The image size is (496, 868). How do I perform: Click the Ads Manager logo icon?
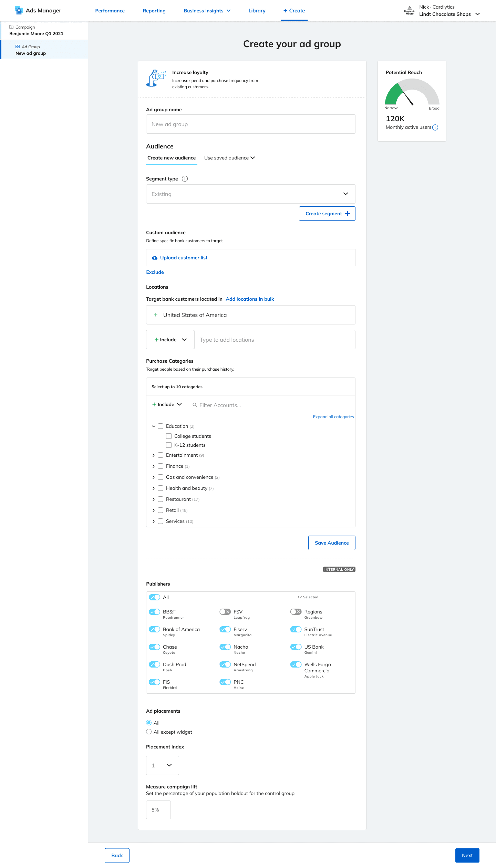click(x=19, y=10)
